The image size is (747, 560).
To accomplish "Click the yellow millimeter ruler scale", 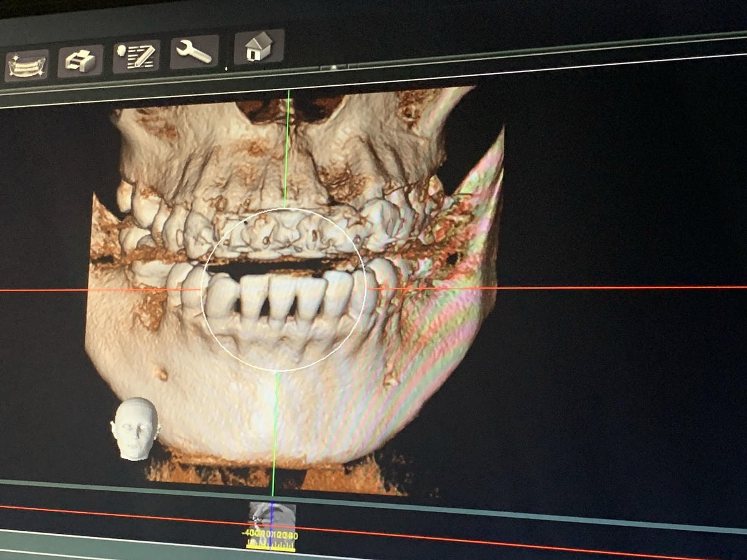I will (271, 541).
